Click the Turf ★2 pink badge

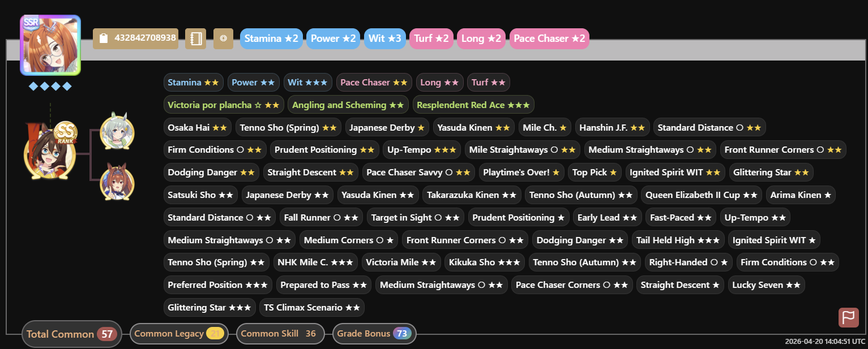click(431, 38)
